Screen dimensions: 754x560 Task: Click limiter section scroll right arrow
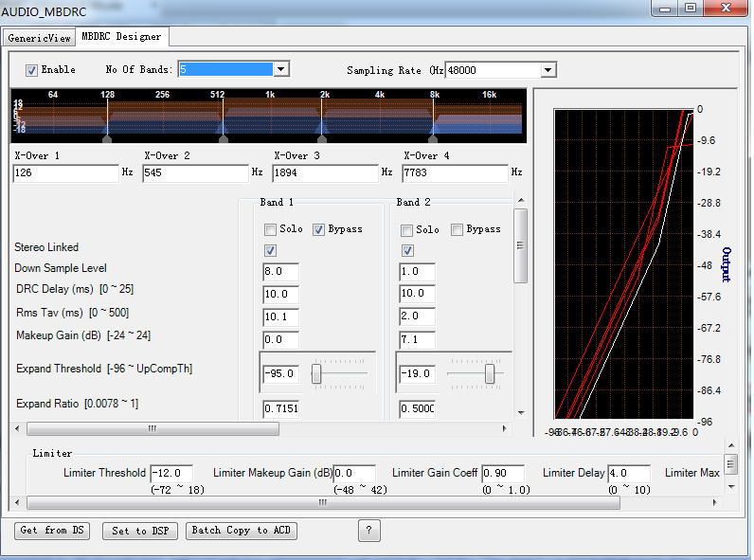(715, 503)
